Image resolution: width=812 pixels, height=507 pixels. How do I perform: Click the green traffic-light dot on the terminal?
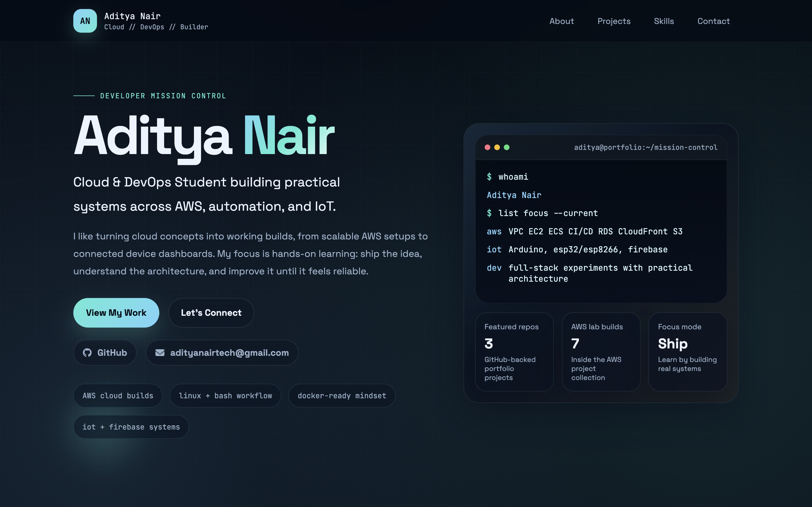click(x=506, y=147)
